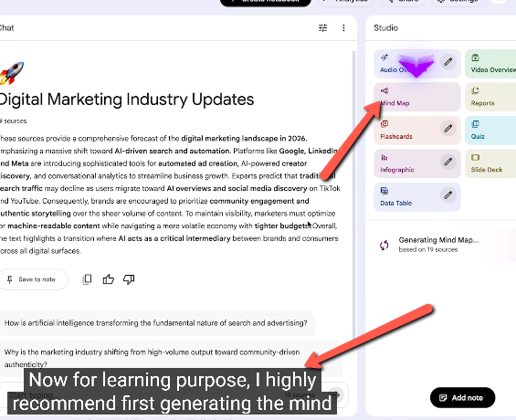Click the Reports document icon
This screenshot has height=420, width=516.
click(475, 90)
